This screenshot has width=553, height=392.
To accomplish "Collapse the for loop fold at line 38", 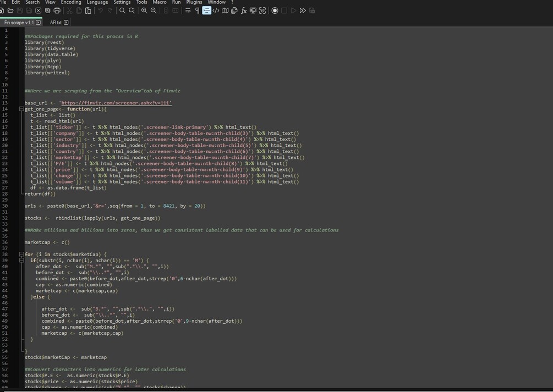I will (21, 254).
